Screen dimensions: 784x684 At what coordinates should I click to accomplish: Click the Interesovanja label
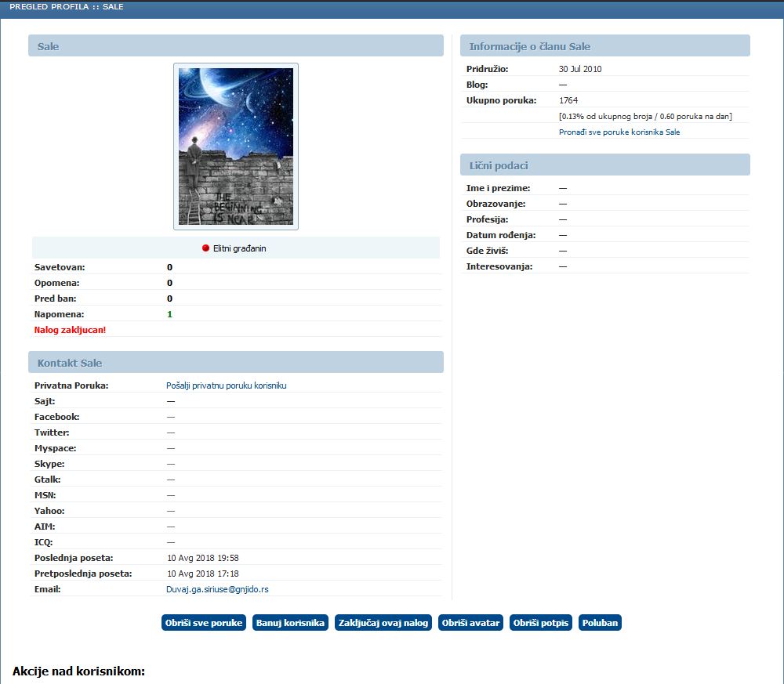tap(499, 267)
